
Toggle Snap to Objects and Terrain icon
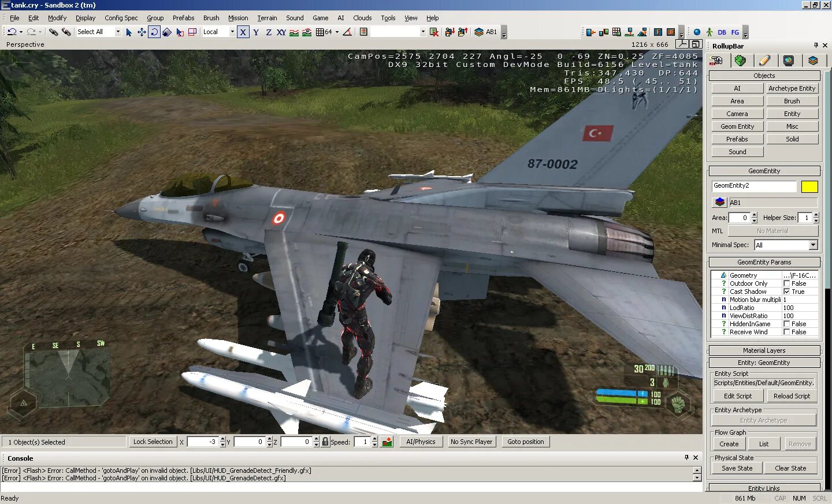[307, 32]
